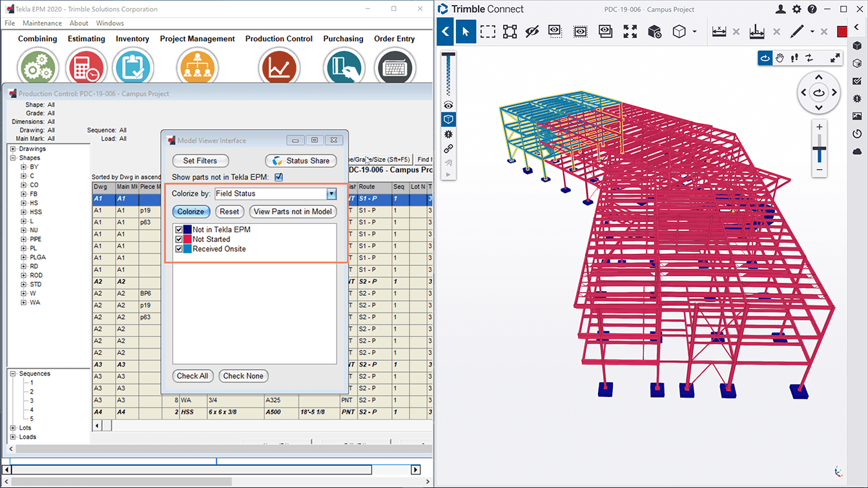Activate the Markup pen tool
This screenshot has height=488, width=868.
[x=796, y=31]
